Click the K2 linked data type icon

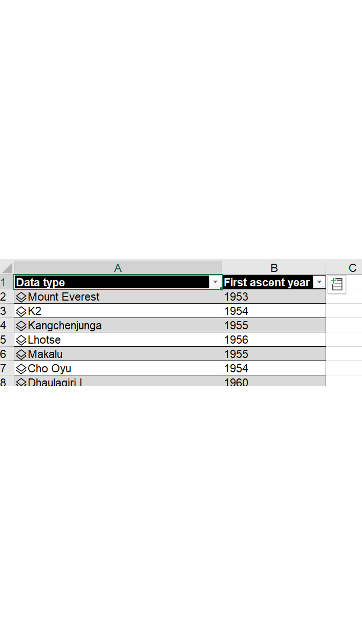pyautogui.click(x=21, y=311)
